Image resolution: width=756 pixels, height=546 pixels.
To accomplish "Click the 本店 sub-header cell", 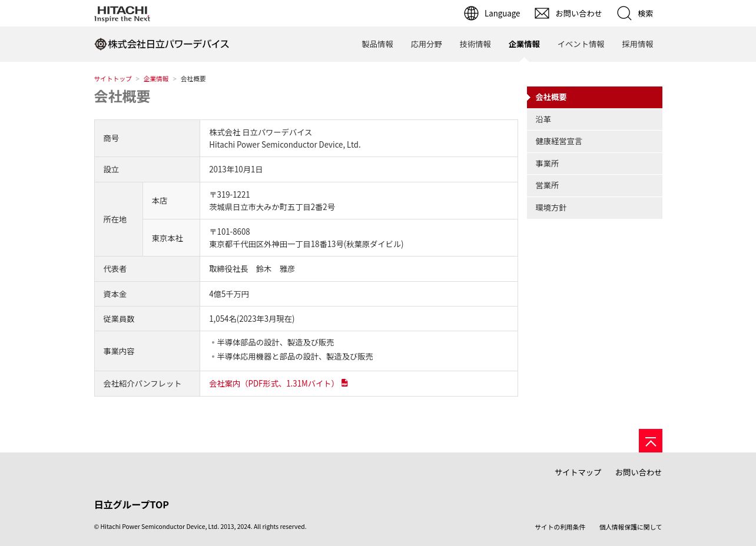I will coord(171,201).
